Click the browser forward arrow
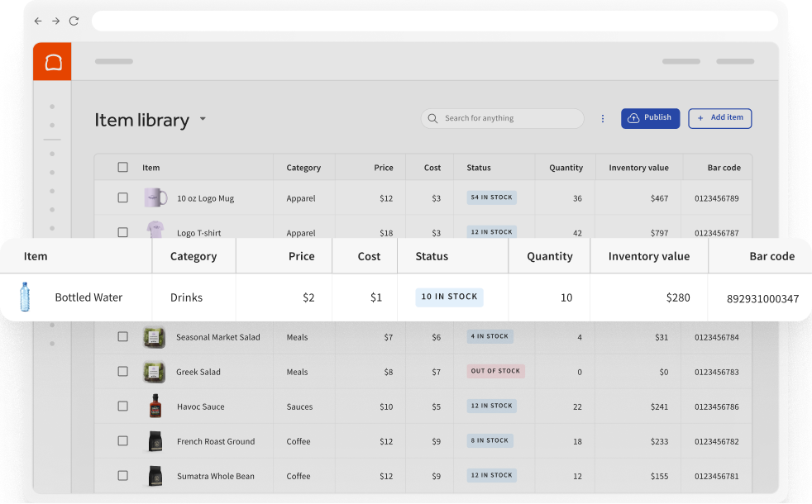812x504 pixels. (55, 21)
